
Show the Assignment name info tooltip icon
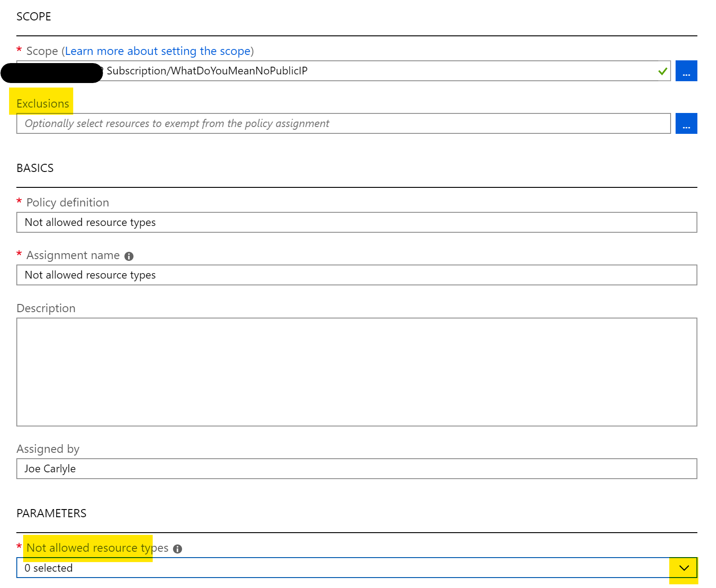[x=129, y=256]
